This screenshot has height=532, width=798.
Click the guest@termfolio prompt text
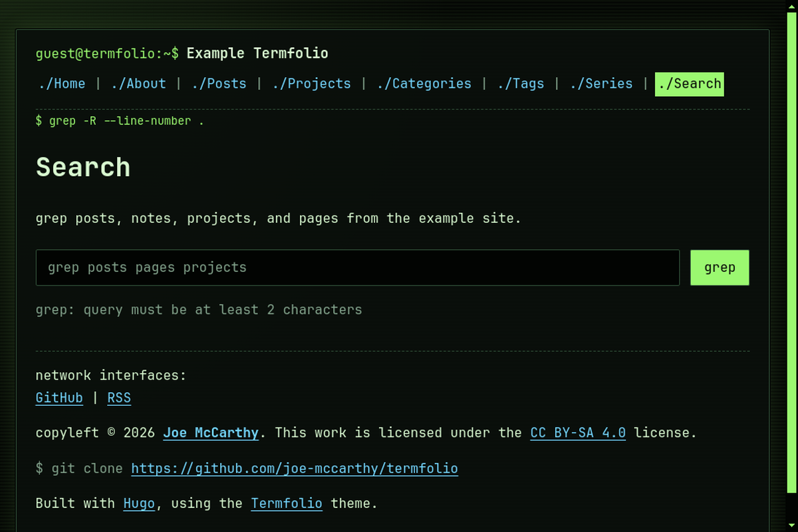click(107, 53)
